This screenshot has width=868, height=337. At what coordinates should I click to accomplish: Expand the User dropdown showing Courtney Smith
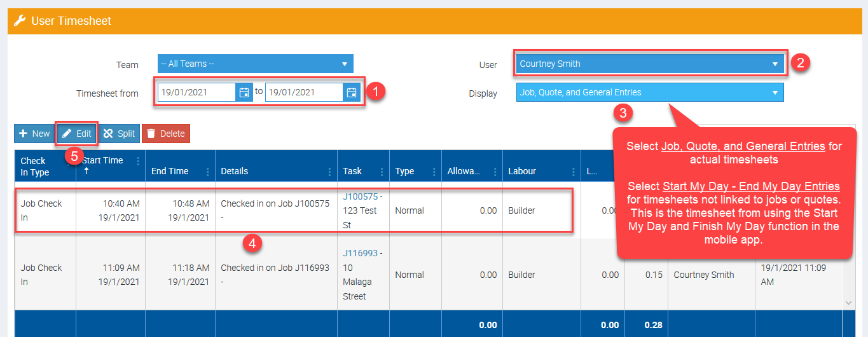click(649, 64)
